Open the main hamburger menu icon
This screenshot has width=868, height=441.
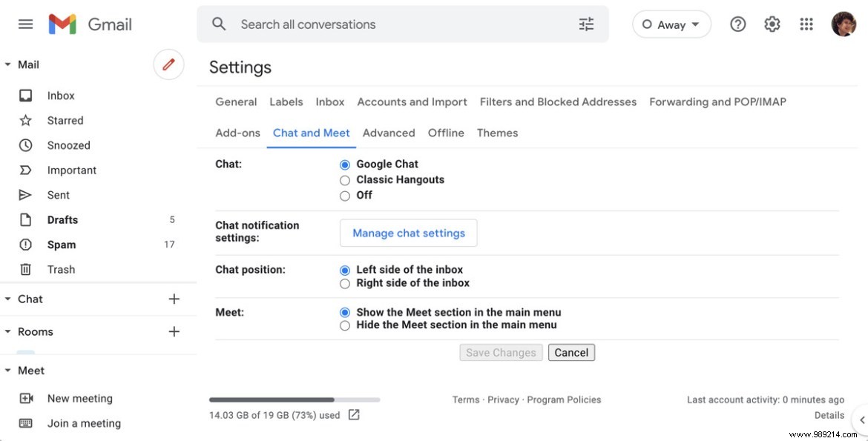click(24, 23)
